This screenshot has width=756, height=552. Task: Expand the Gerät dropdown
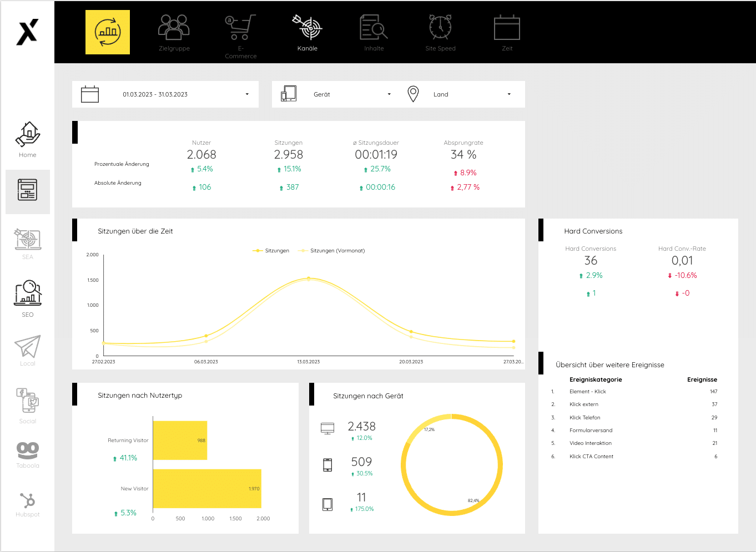click(352, 94)
